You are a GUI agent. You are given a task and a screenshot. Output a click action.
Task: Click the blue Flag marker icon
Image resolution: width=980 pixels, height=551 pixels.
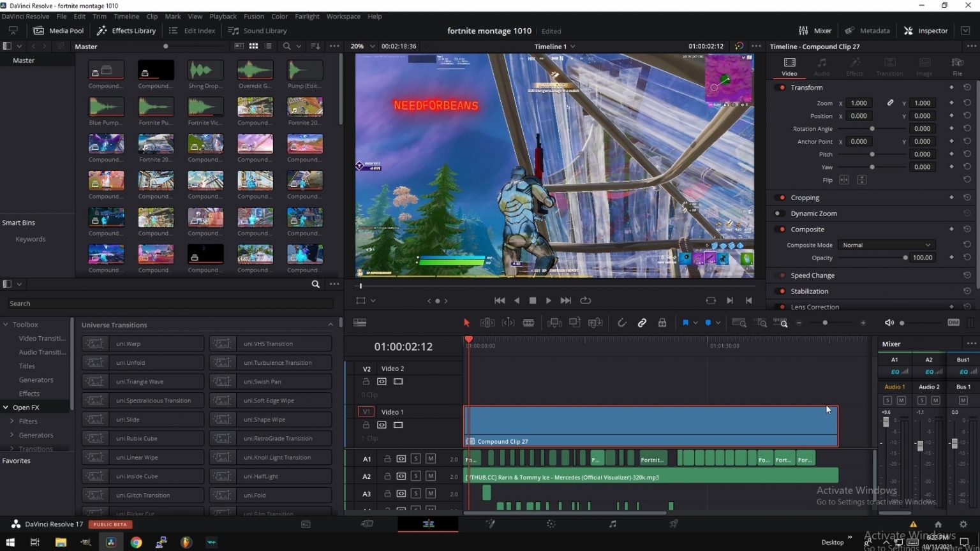click(685, 323)
